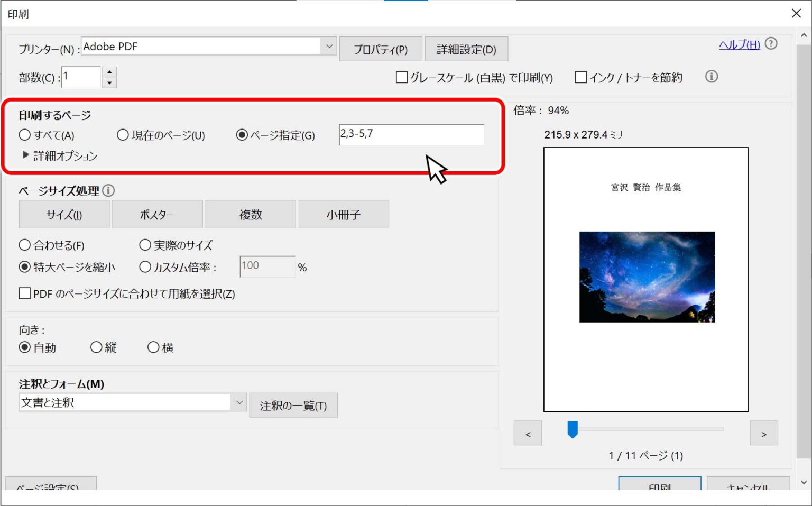
Task: Open the printer selection dropdown showing Adobe PDF
Action: (x=329, y=46)
